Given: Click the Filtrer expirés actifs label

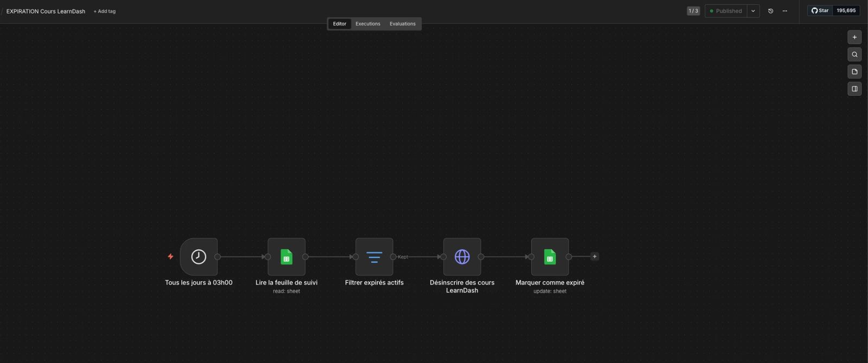Looking at the screenshot, I should (x=374, y=283).
